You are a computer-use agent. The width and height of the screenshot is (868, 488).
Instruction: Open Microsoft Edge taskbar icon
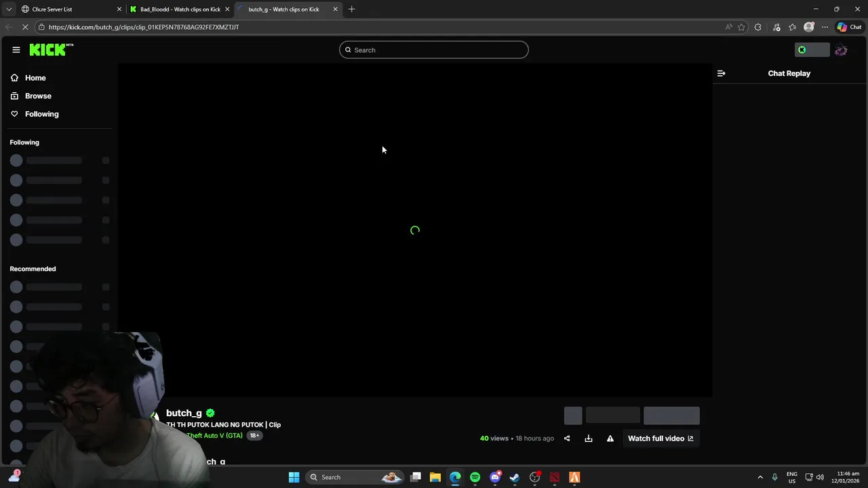click(x=455, y=477)
